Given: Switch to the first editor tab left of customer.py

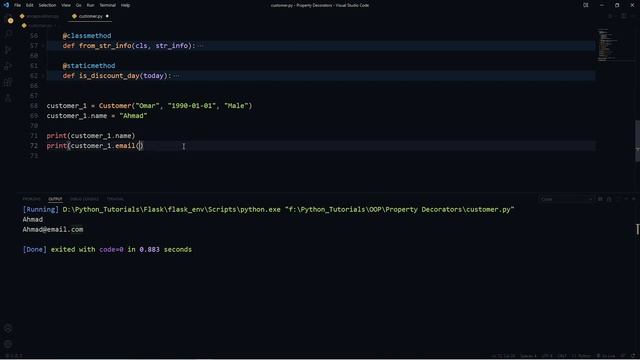Looking at the screenshot, I should pos(40,16).
